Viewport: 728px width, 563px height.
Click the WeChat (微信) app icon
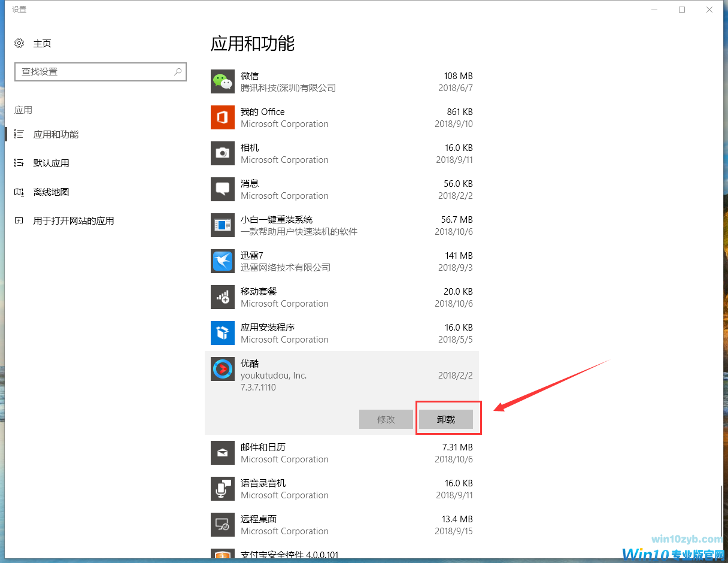click(223, 81)
